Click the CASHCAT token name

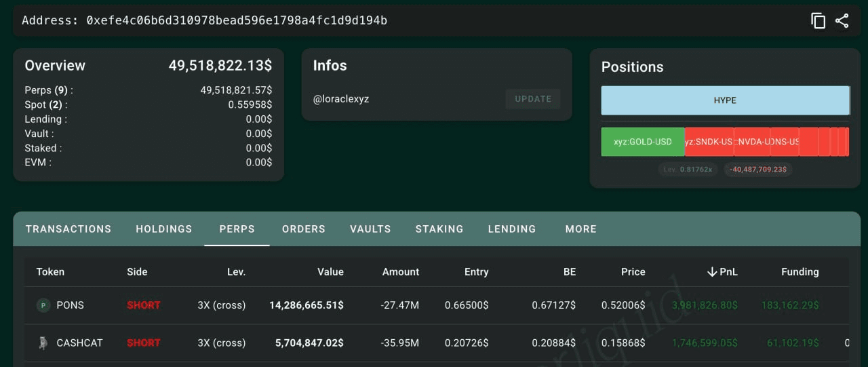coord(79,343)
